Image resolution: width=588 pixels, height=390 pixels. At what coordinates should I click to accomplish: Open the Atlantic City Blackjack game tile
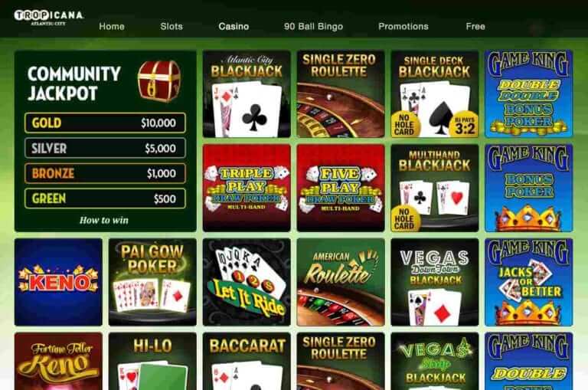[247, 93]
